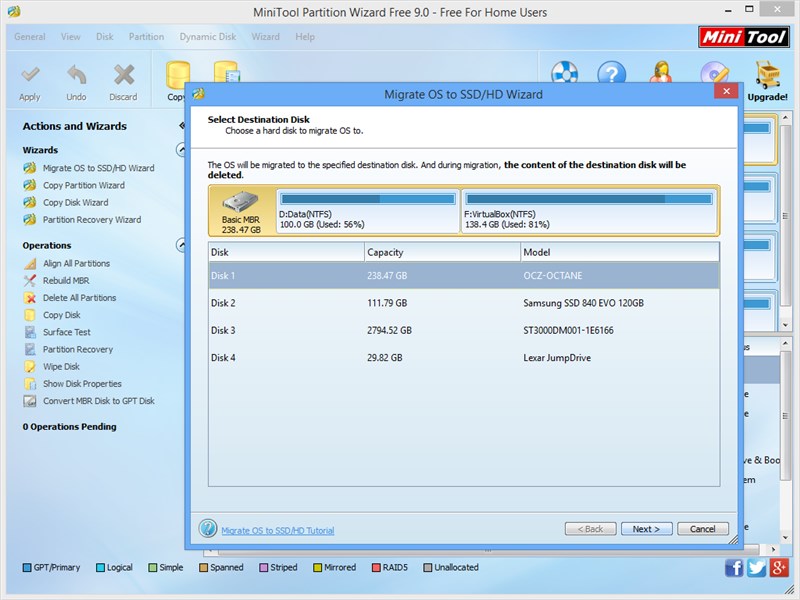Open the Wizard menu
The height and width of the screenshot is (600, 800).
coord(265,37)
